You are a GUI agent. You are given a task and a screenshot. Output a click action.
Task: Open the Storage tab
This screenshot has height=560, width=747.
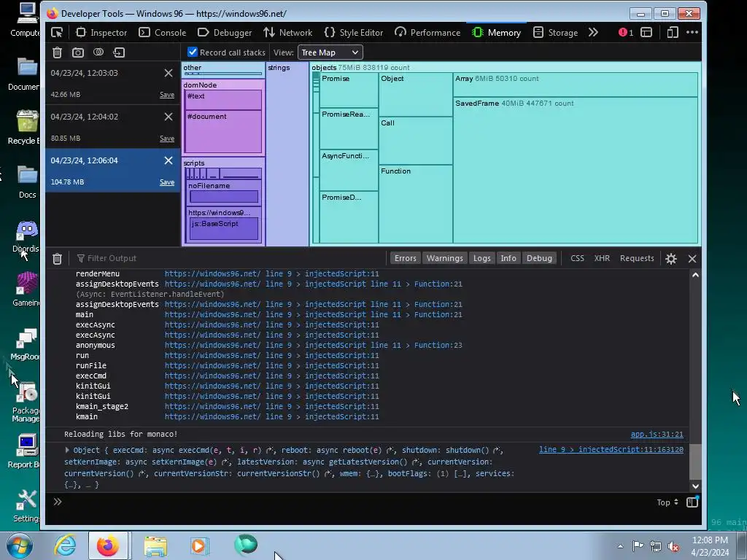coord(555,32)
